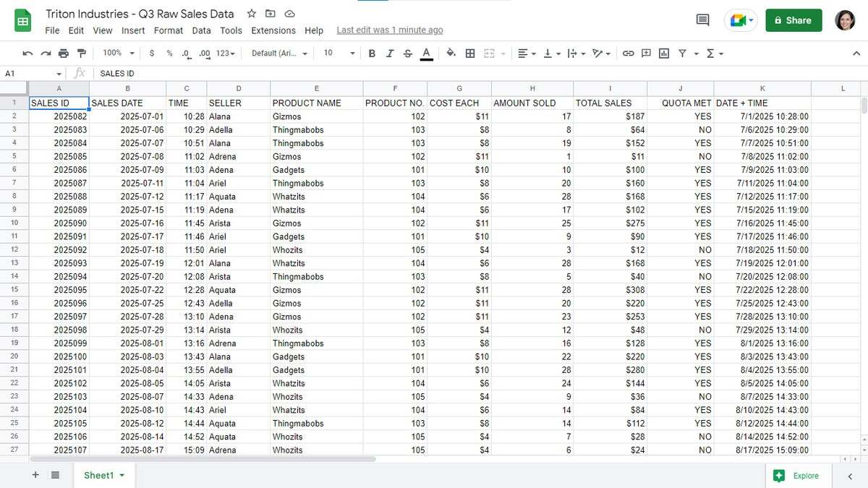Show the side panel chevron

pyautogui.click(x=850, y=476)
